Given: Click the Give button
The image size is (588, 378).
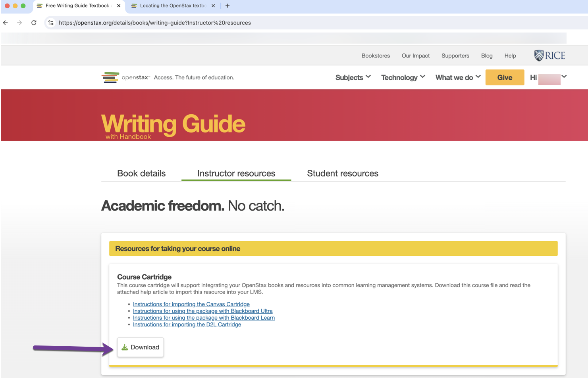Looking at the screenshot, I should point(505,77).
